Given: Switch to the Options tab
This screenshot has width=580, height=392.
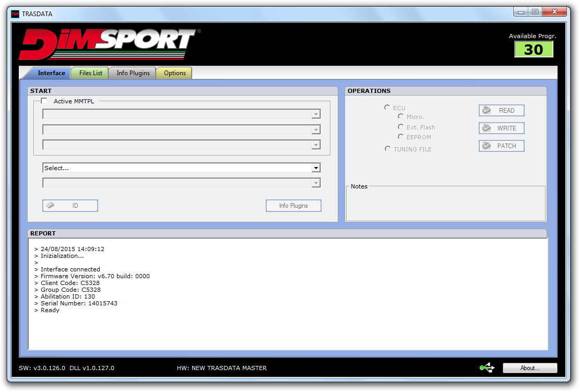Looking at the screenshot, I should [174, 73].
